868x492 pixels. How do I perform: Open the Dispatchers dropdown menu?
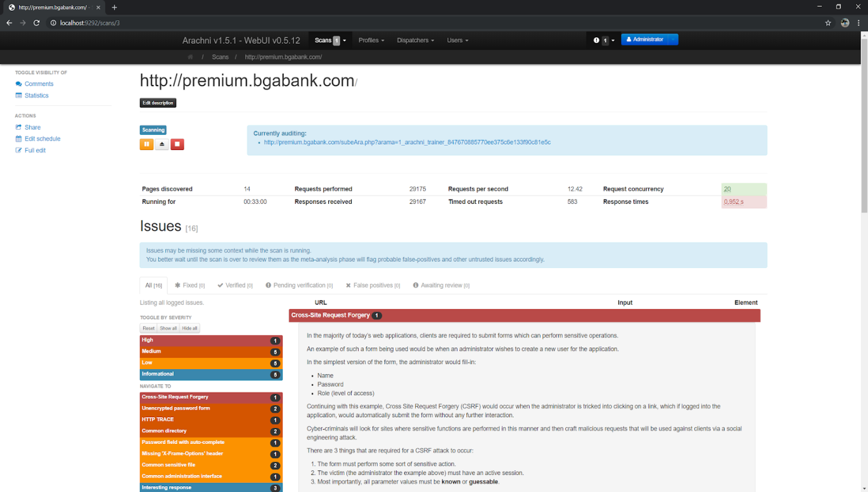coord(416,41)
